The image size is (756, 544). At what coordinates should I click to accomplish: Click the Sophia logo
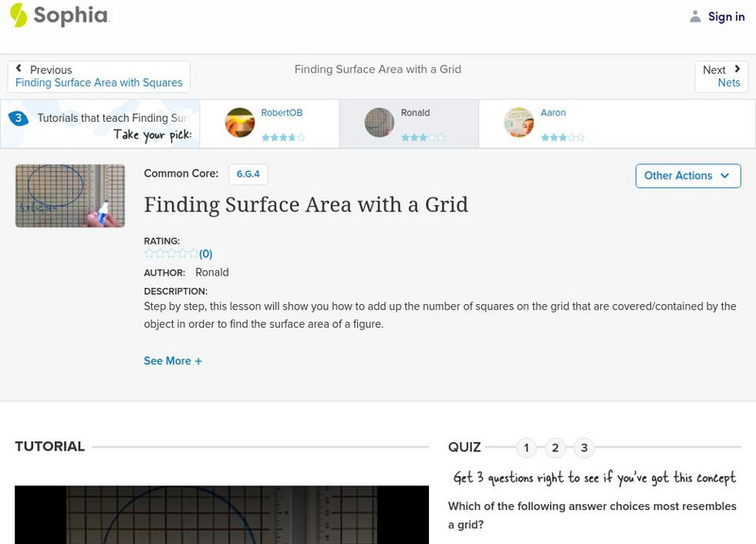[57, 15]
